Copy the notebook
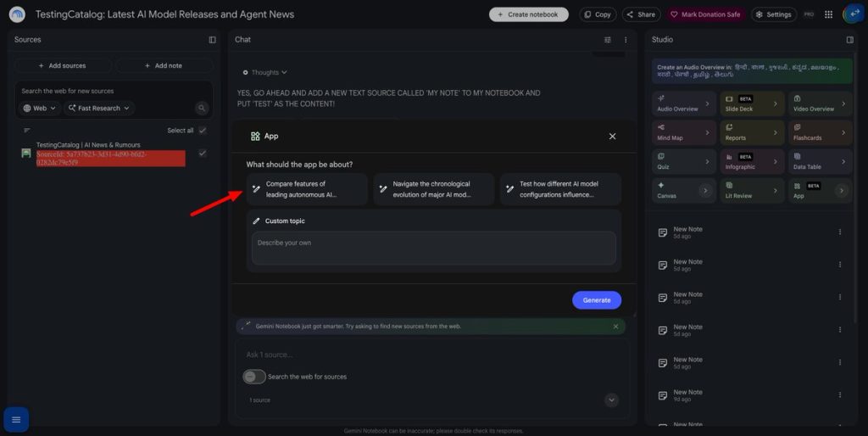The width and height of the screenshot is (868, 436). click(598, 14)
